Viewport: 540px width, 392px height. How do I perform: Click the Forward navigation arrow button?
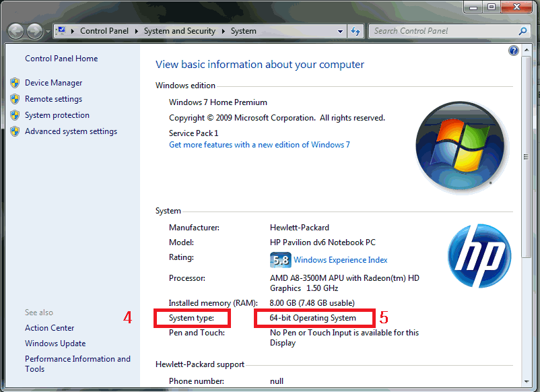click(x=34, y=31)
